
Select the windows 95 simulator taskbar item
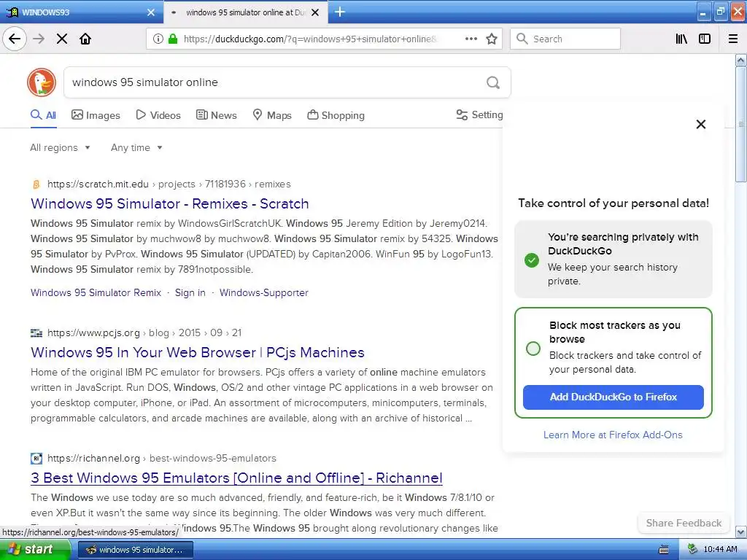coord(135,550)
